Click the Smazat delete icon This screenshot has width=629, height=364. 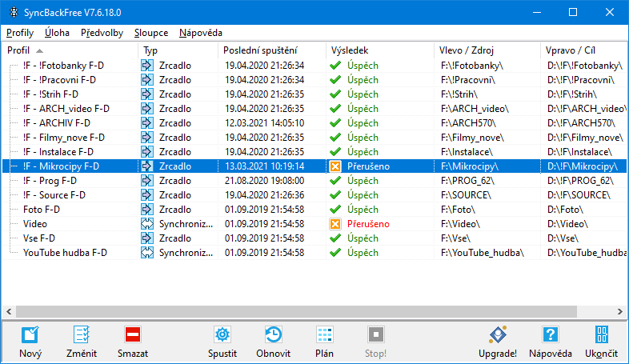[x=132, y=335]
